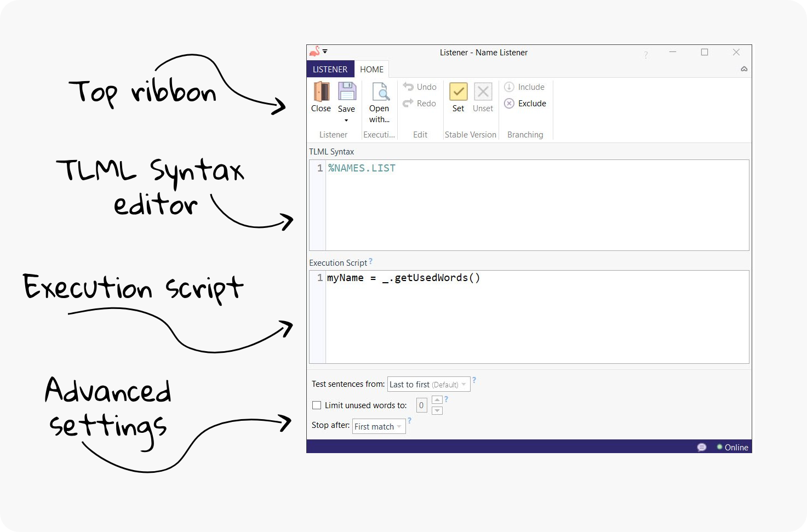Select the HOME ribbon tab

point(371,70)
